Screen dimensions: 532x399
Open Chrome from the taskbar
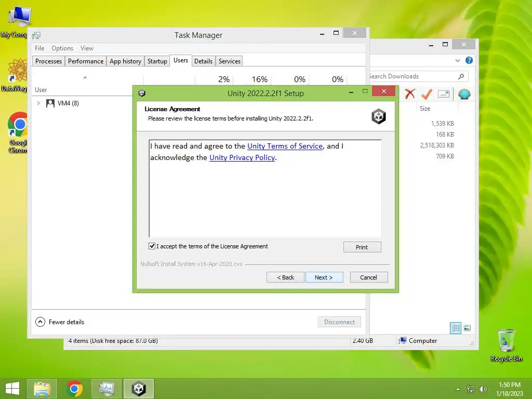pos(74,389)
